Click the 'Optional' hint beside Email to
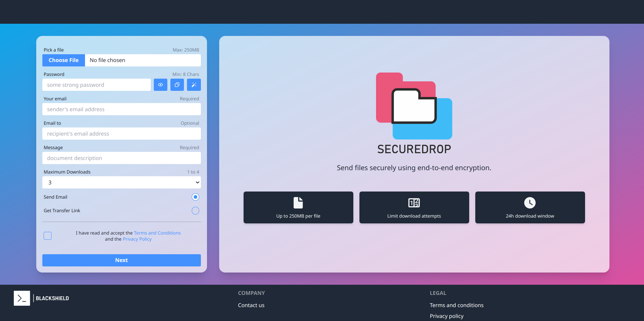This screenshot has height=321, width=644. pos(190,123)
